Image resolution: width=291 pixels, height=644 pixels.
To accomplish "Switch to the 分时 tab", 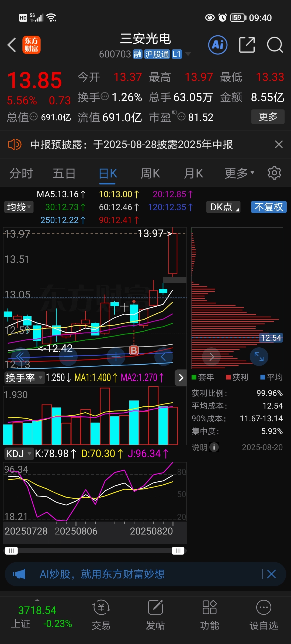I will (21, 173).
